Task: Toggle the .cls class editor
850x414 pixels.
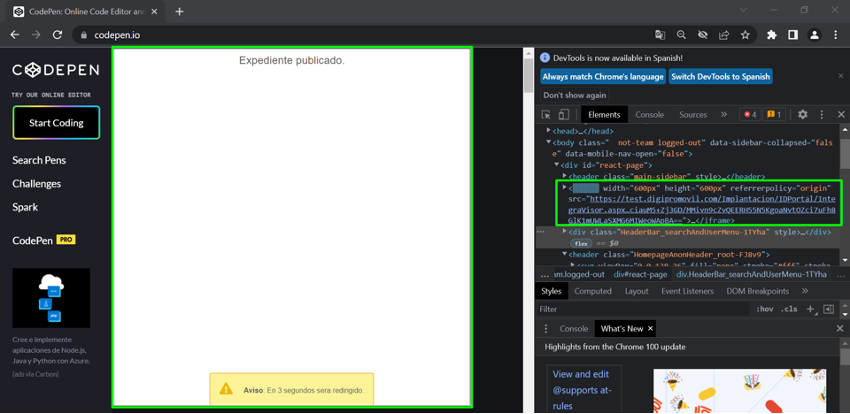Action: pyautogui.click(x=790, y=309)
